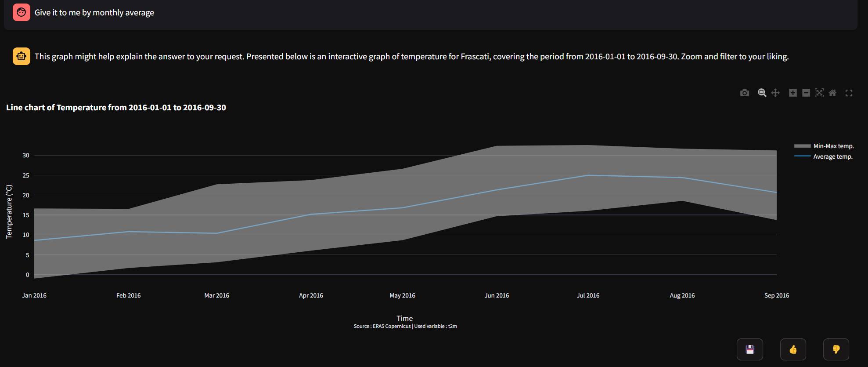The image size is (868, 367).
Task: Toggle Average temp. trace in legend
Action: pos(832,156)
